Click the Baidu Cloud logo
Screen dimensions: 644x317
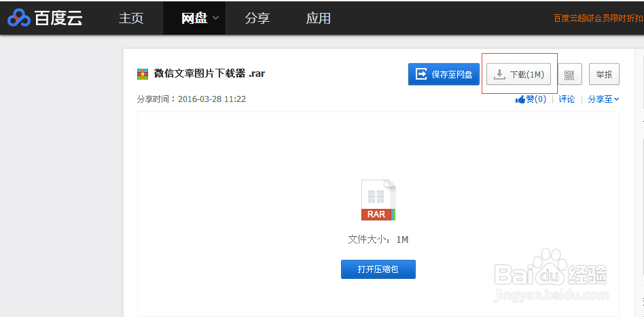coord(46,17)
